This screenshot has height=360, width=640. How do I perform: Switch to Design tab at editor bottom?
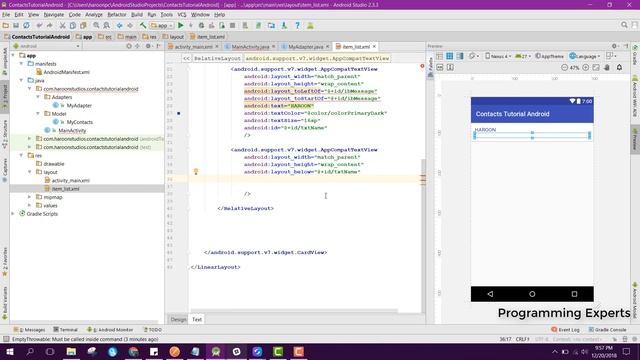[x=178, y=320]
